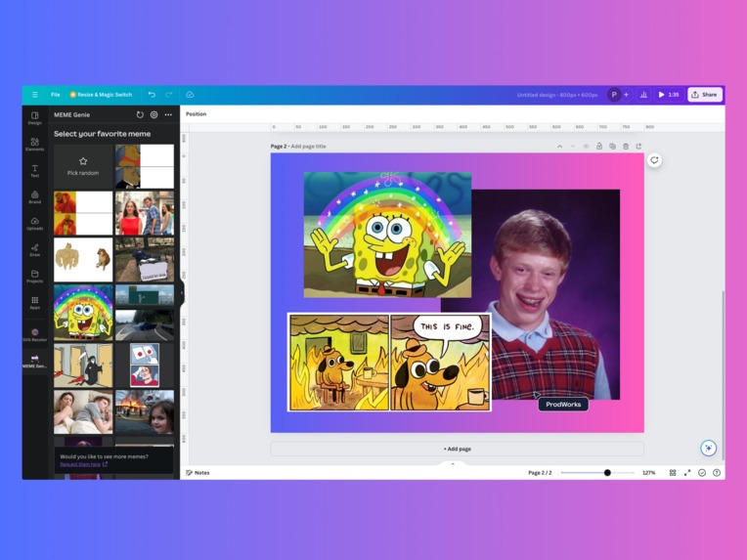Move page up with chevron
747x560 pixels.
click(x=559, y=147)
